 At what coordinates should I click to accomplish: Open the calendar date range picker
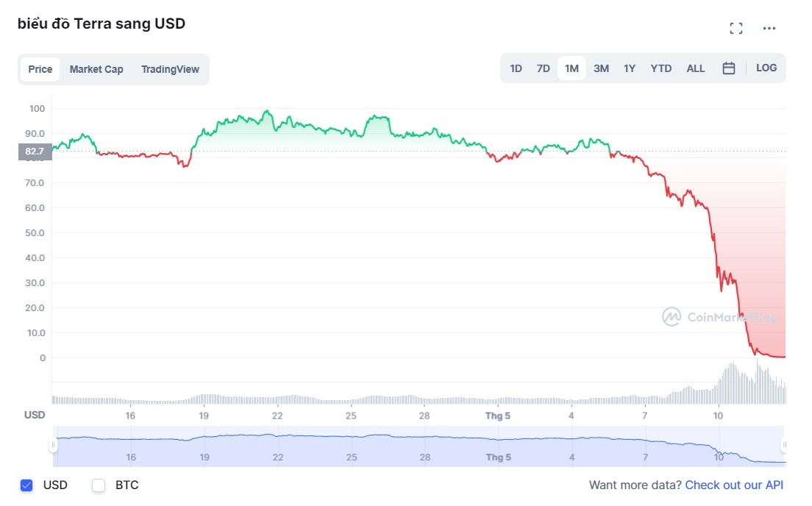pyautogui.click(x=729, y=68)
